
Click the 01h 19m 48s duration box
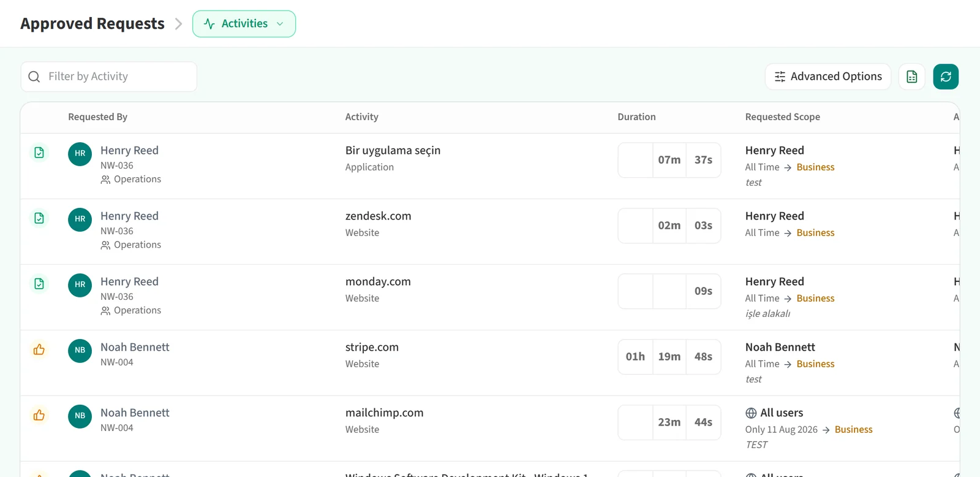(x=669, y=357)
